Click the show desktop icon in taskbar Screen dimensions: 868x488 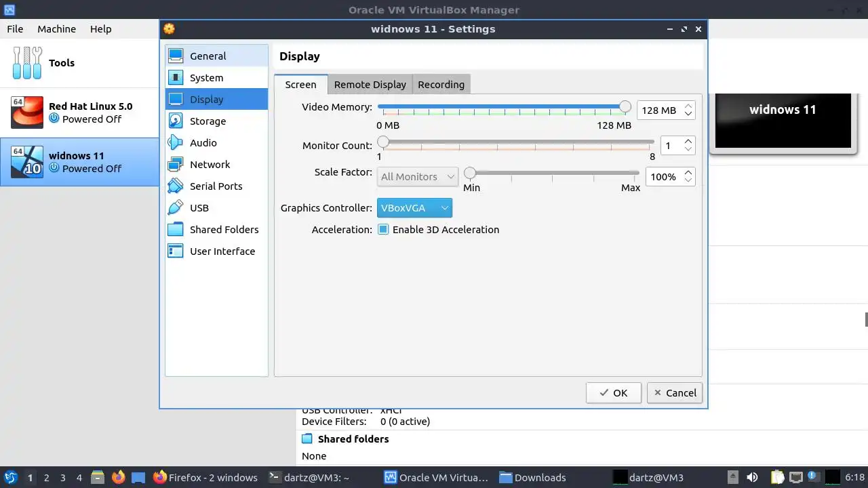point(138,478)
